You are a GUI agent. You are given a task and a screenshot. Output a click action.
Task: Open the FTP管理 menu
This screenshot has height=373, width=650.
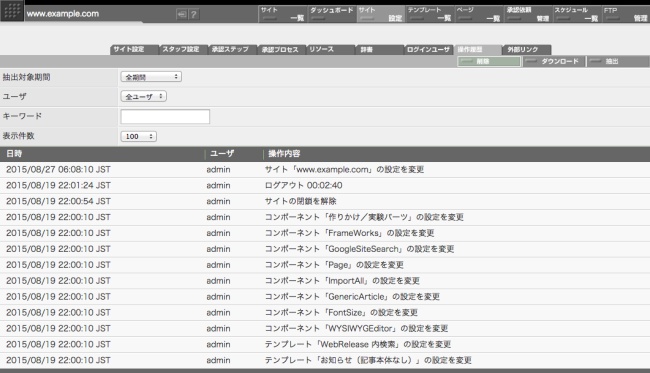(626, 14)
